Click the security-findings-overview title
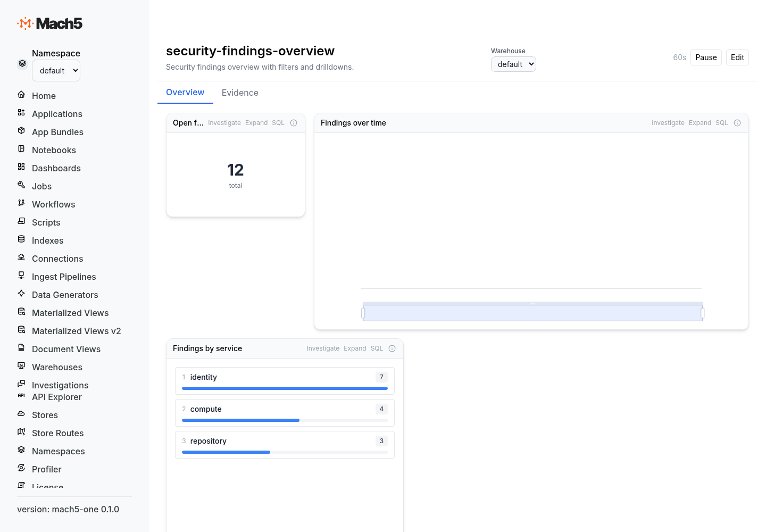 coord(250,51)
